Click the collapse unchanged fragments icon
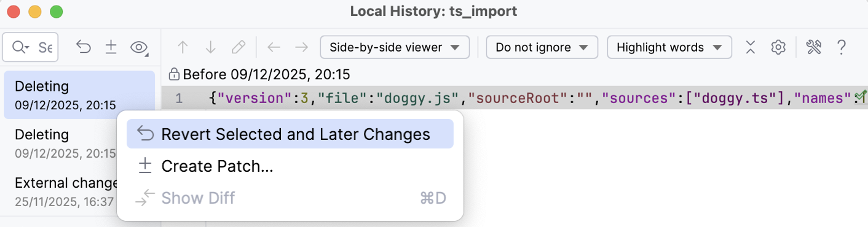Viewport: 868px width, 227px height. (x=751, y=47)
